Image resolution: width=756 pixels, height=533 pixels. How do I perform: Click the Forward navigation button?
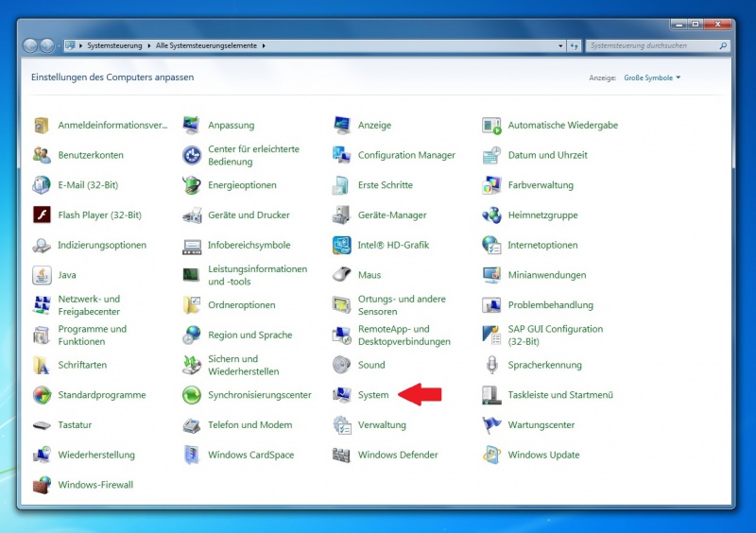click(x=47, y=45)
